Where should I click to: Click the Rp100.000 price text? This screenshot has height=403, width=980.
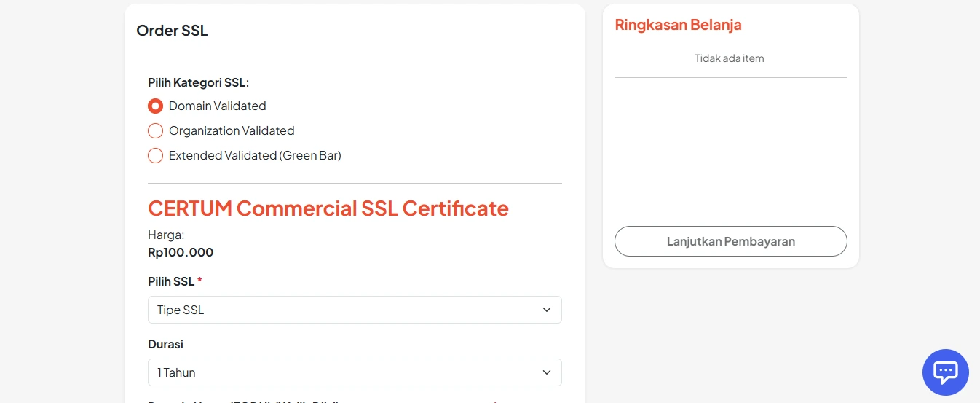click(181, 252)
